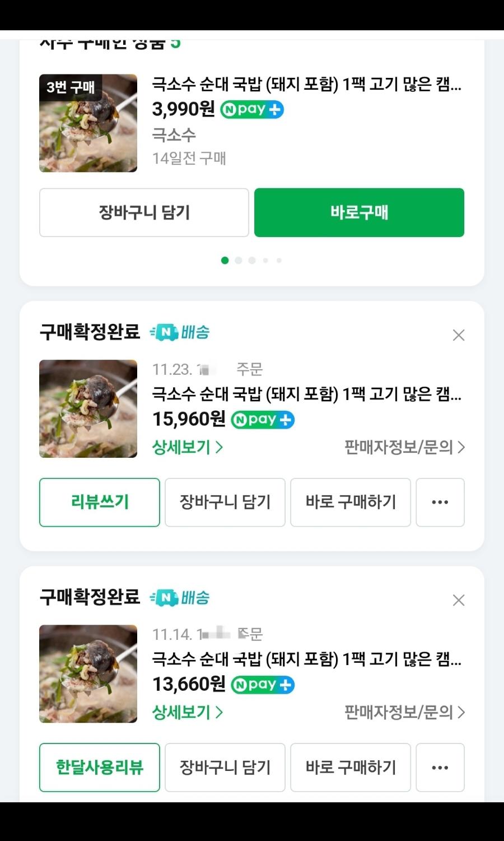Expand 상세보기 for the 11.23 order

[187, 447]
